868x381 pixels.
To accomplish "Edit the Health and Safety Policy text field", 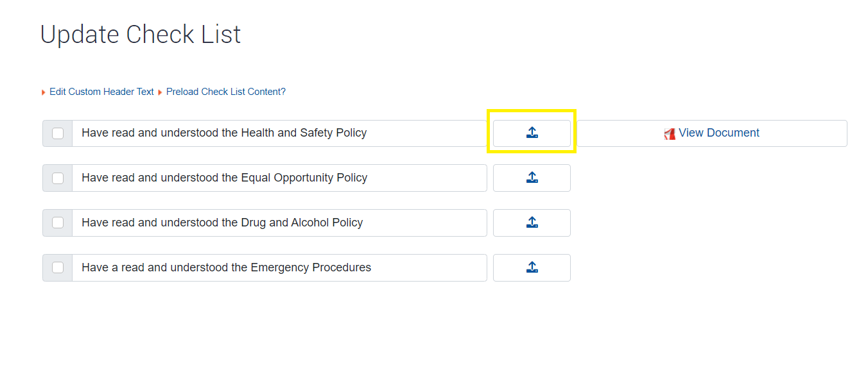I will [x=279, y=133].
